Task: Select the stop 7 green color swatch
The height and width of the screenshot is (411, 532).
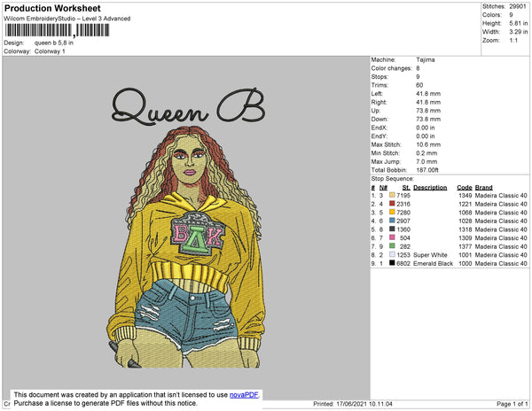Action: click(392, 246)
